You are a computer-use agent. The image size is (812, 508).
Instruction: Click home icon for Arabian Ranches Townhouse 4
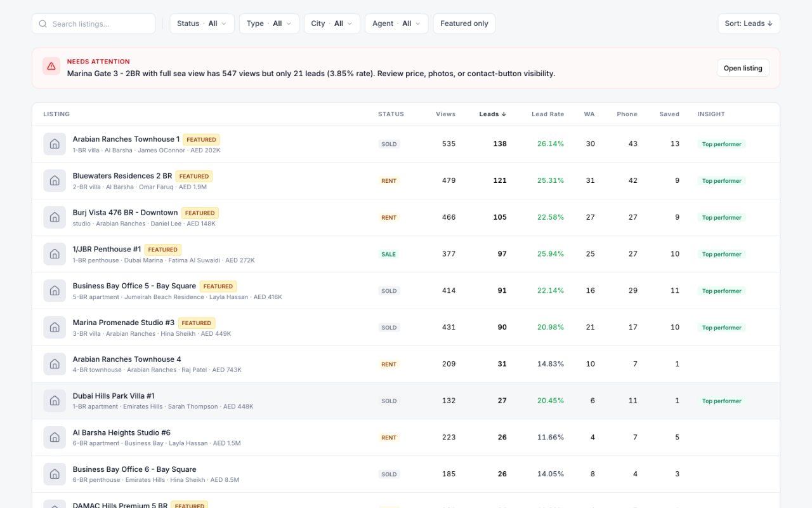[55, 364]
